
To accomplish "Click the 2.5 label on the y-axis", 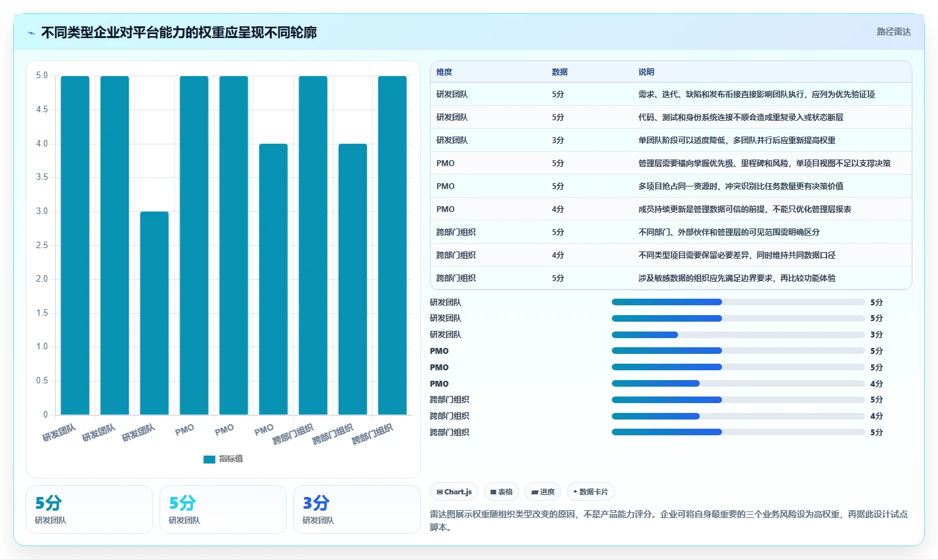I will (42, 245).
